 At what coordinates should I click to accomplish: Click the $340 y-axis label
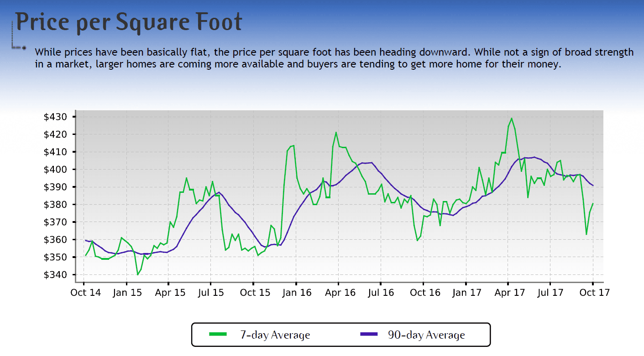coord(55,275)
